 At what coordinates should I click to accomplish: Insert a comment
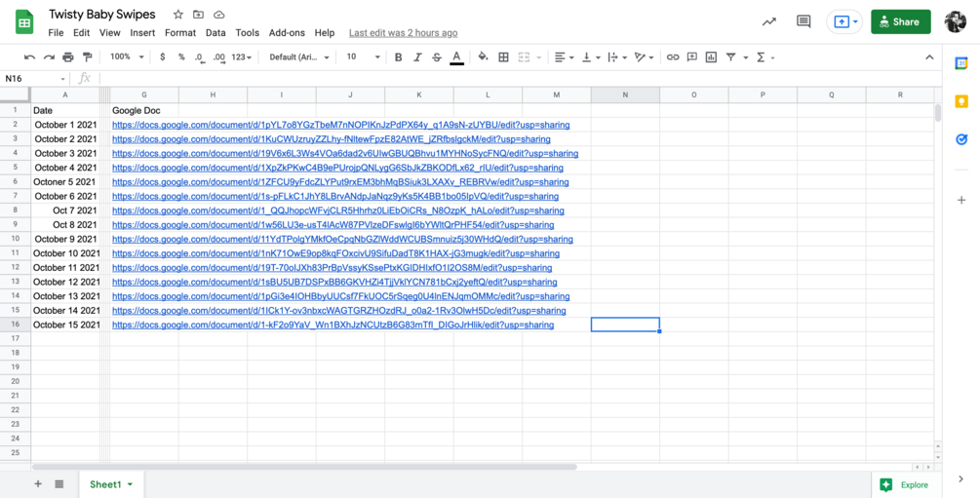click(692, 57)
